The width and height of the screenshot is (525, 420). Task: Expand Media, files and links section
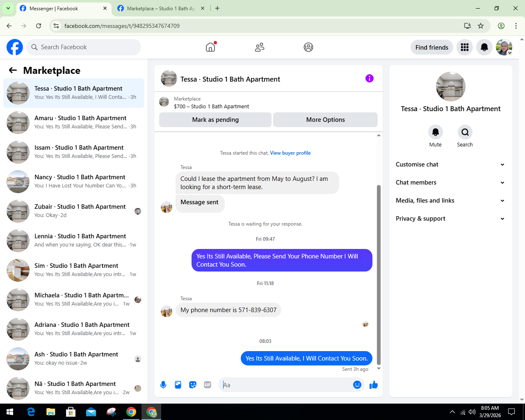coord(450,201)
